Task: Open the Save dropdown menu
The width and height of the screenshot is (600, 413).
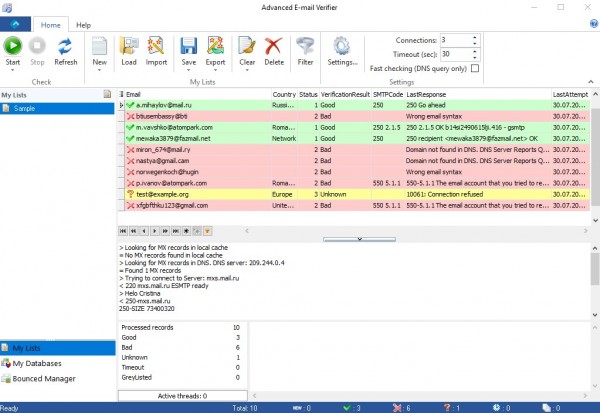Action: (x=188, y=62)
